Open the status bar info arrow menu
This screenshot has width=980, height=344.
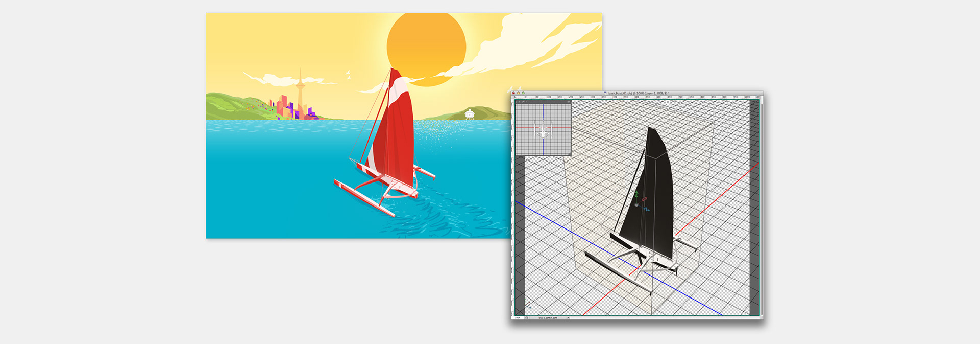pyautogui.click(x=568, y=318)
